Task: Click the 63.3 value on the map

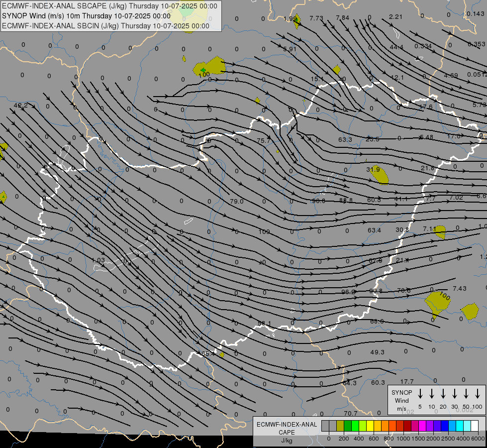Action: pyautogui.click(x=345, y=139)
